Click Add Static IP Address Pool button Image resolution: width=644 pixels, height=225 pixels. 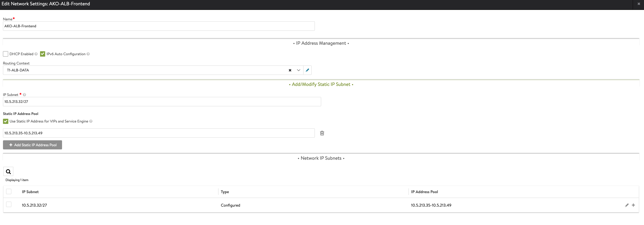(33, 145)
